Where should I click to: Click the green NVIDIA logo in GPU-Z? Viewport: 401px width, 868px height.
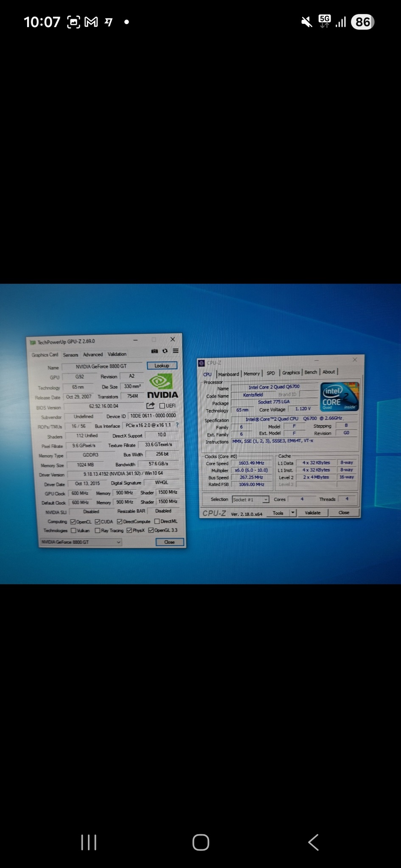(161, 381)
